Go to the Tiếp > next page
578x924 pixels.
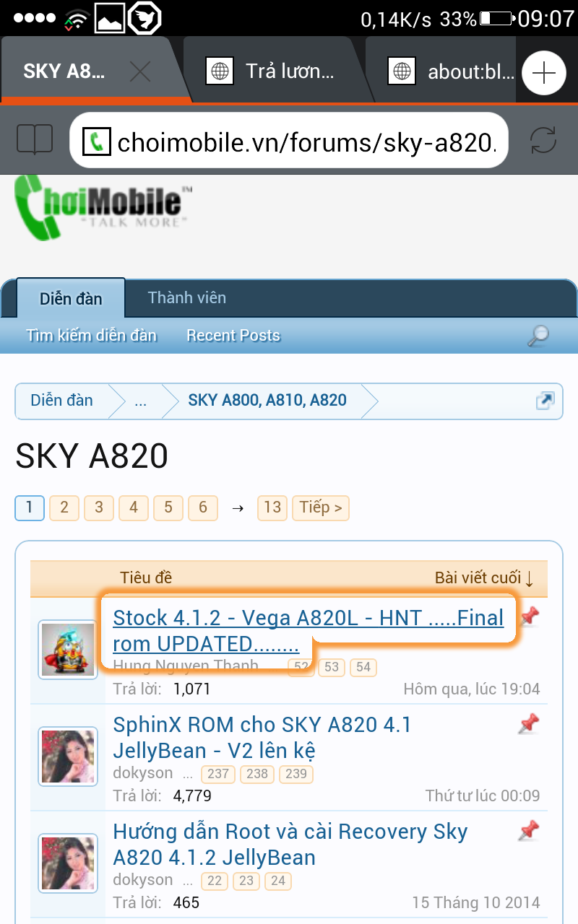(321, 507)
